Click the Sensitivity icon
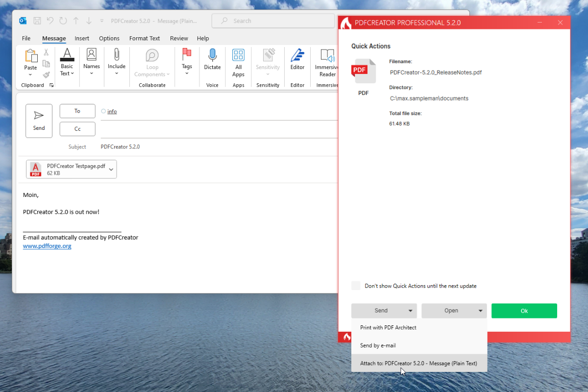The height and width of the screenshot is (392, 588). click(x=268, y=55)
